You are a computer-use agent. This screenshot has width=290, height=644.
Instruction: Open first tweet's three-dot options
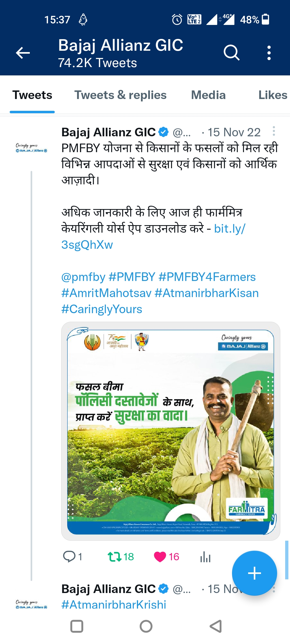click(274, 131)
